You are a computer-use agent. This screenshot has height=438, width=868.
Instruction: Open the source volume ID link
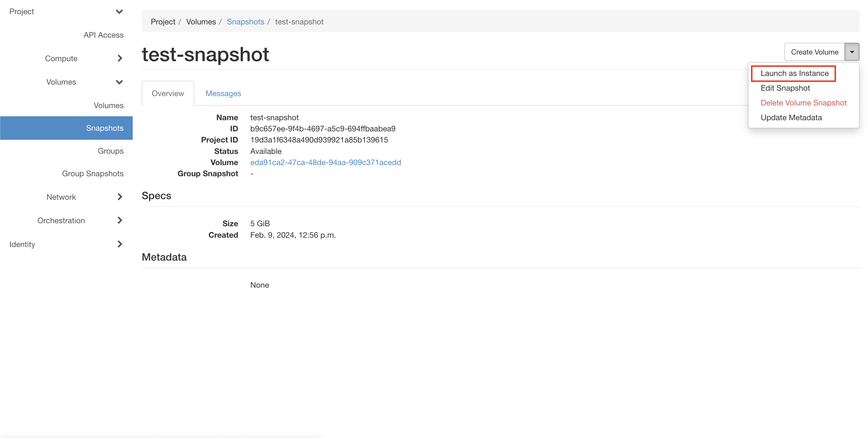pyautogui.click(x=325, y=162)
